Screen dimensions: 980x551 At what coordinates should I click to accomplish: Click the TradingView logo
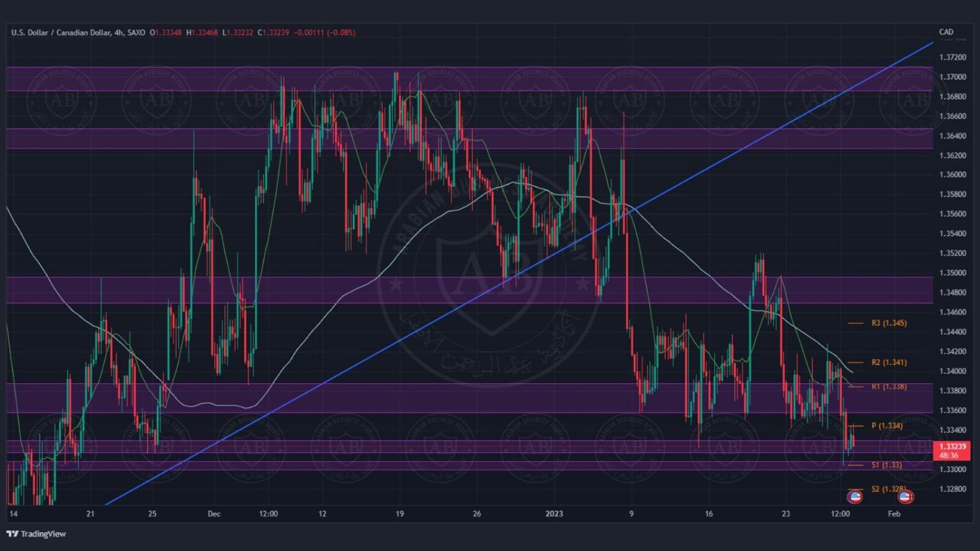point(36,534)
